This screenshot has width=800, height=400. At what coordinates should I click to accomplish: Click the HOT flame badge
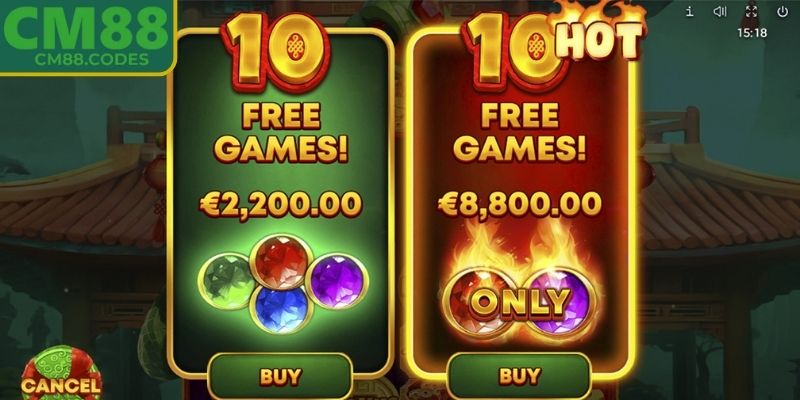pos(597,32)
